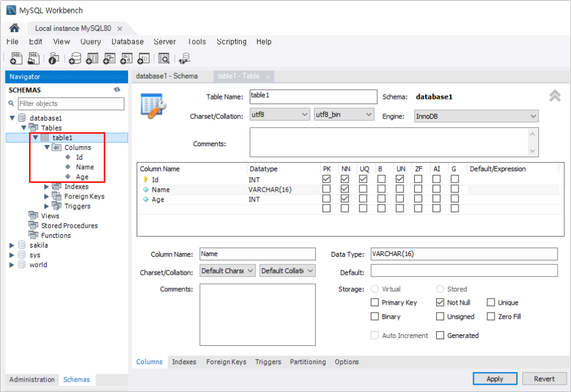571x392 pixels.
Task: Open the search table data tool
Action: (x=164, y=58)
